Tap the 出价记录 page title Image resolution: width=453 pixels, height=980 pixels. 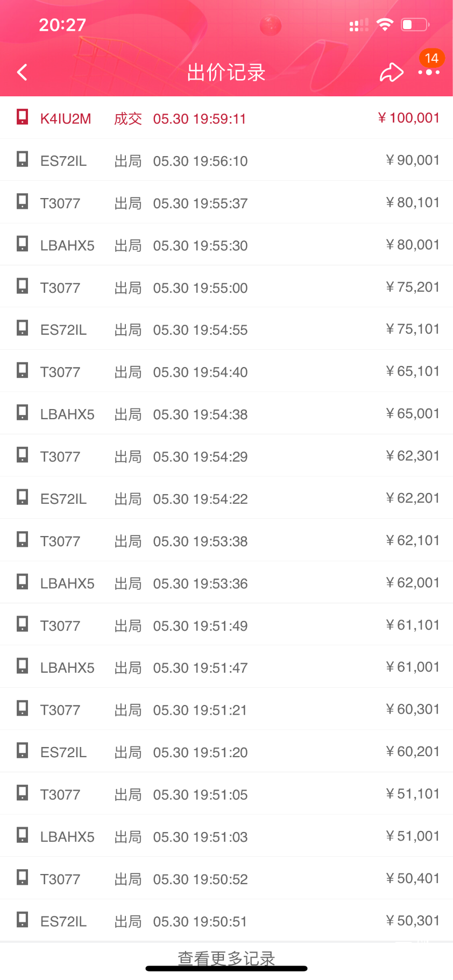tap(226, 72)
